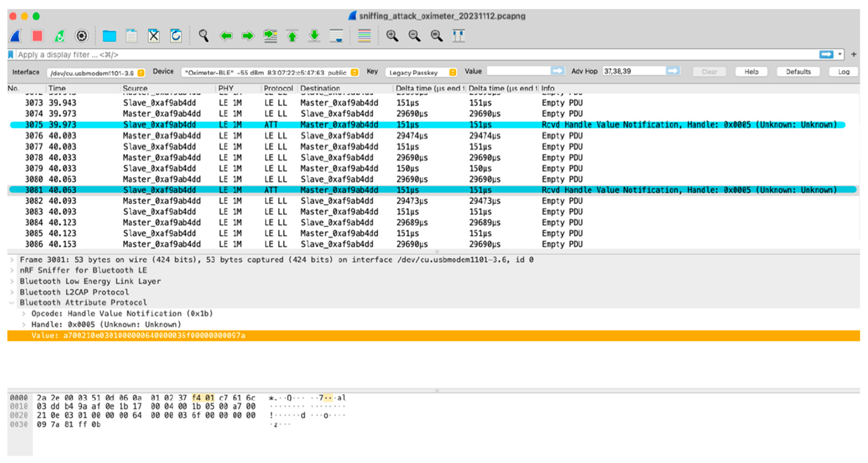Open the Key Legacy Passkey dropdown
868x463 pixels.
pos(421,73)
